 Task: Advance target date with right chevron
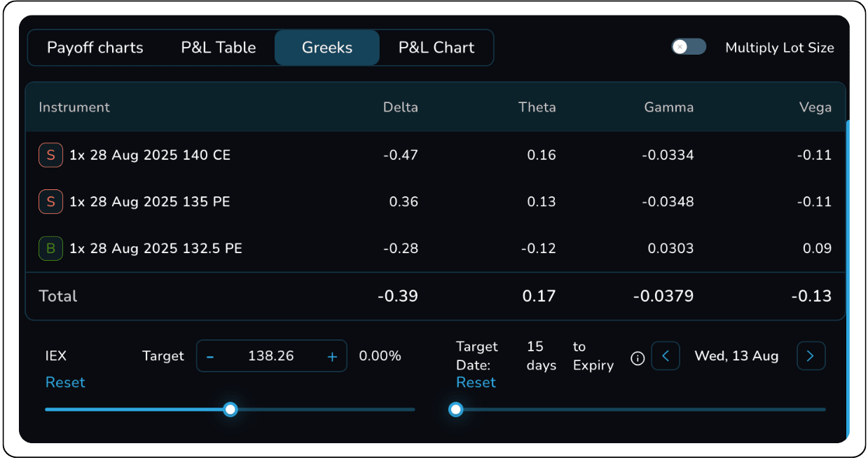[811, 356]
